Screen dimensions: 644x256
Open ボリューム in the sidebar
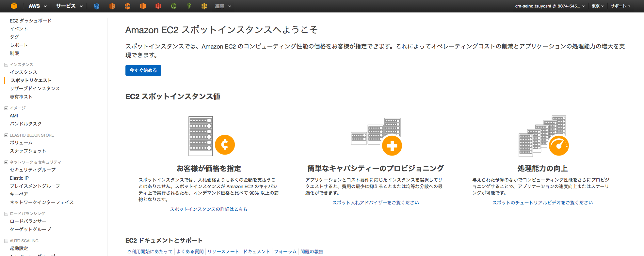(21, 143)
